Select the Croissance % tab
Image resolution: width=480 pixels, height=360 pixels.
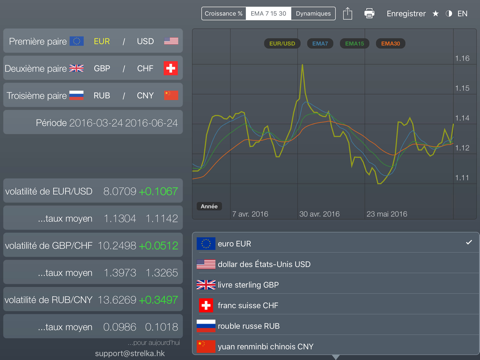(224, 14)
